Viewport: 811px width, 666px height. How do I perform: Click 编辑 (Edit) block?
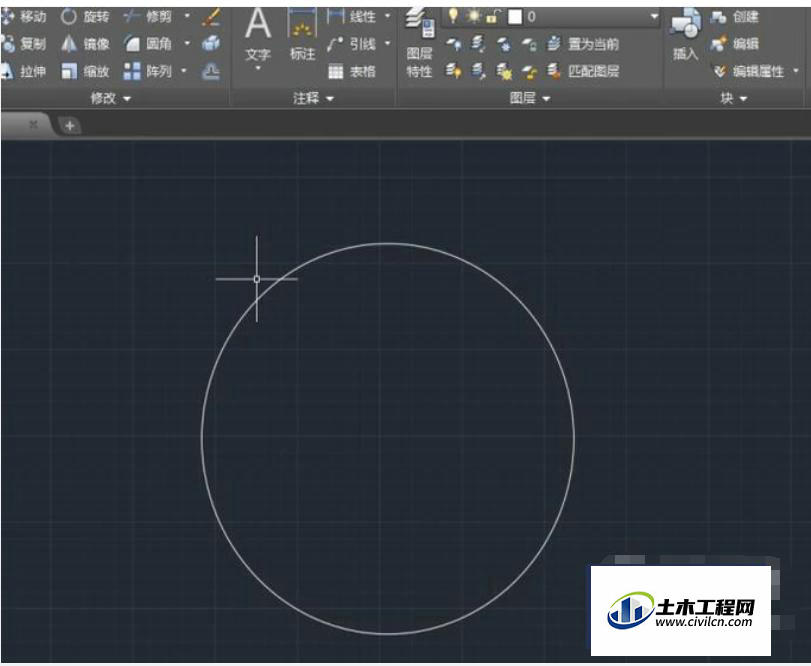click(734, 44)
